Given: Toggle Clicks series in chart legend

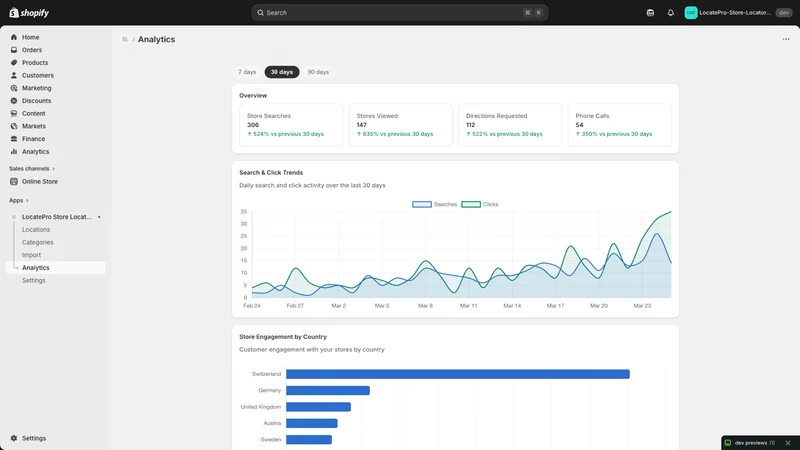Looking at the screenshot, I should click(x=480, y=204).
